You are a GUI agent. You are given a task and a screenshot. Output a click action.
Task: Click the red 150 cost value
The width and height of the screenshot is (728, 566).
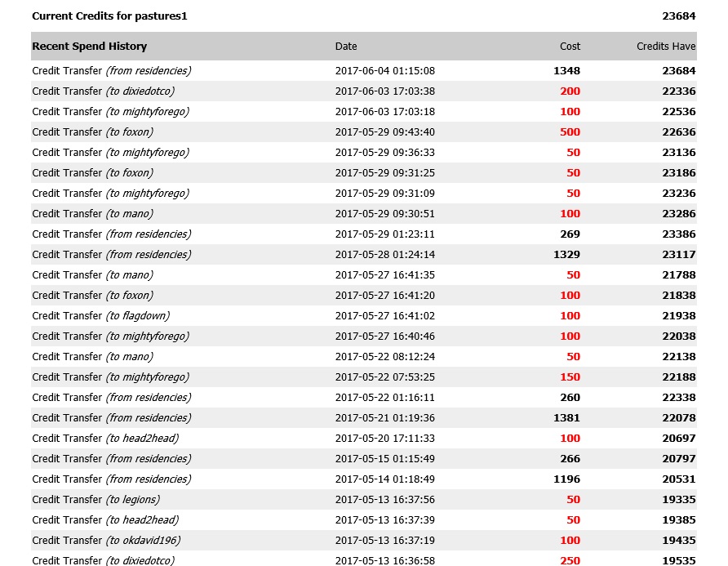coord(570,377)
